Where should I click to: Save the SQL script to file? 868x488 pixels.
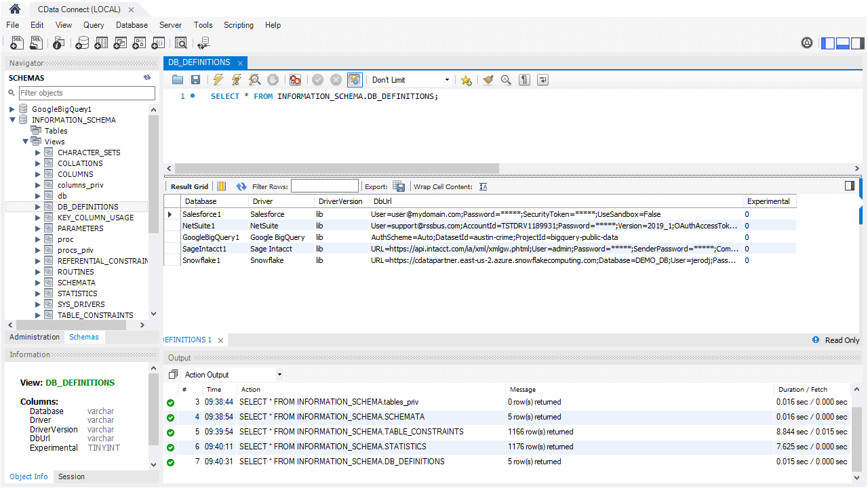pos(195,80)
